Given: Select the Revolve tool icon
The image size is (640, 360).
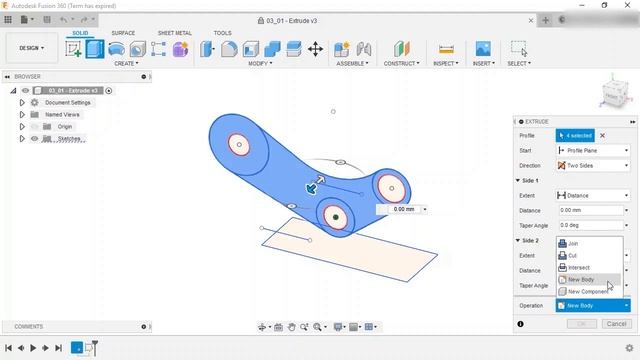Looking at the screenshot, I should (x=116, y=49).
